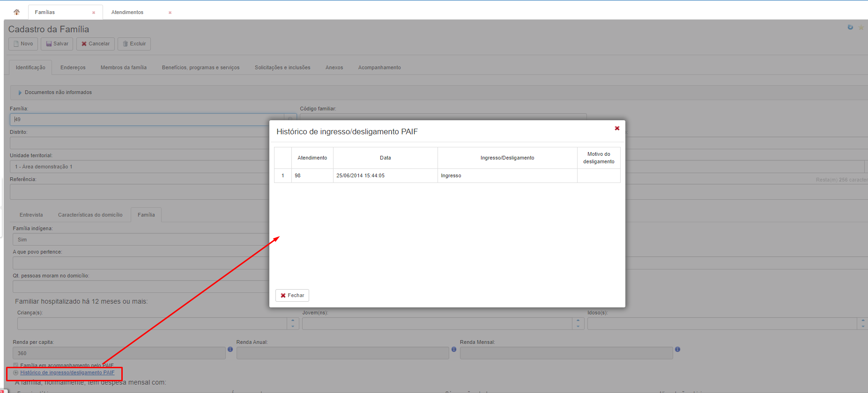Click the Atendimento column header
The width and height of the screenshot is (868, 393).
(312, 158)
